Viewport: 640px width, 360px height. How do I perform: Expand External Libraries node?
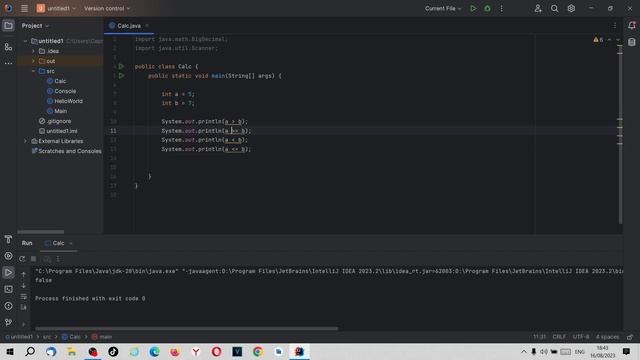coord(25,141)
